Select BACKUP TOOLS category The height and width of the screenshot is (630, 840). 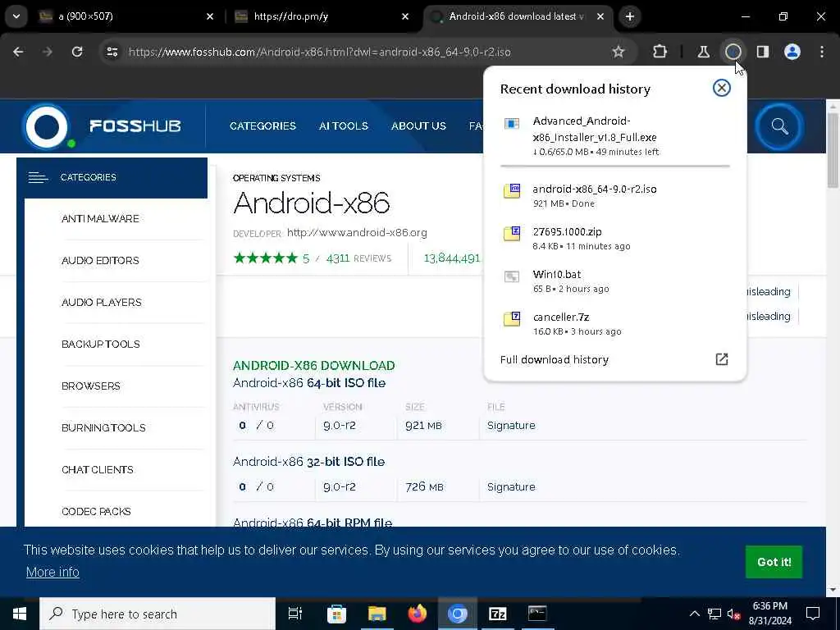tap(101, 344)
